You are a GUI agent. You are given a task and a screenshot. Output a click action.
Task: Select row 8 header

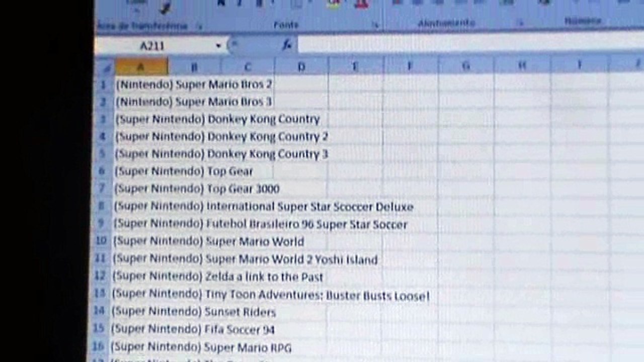click(x=102, y=206)
